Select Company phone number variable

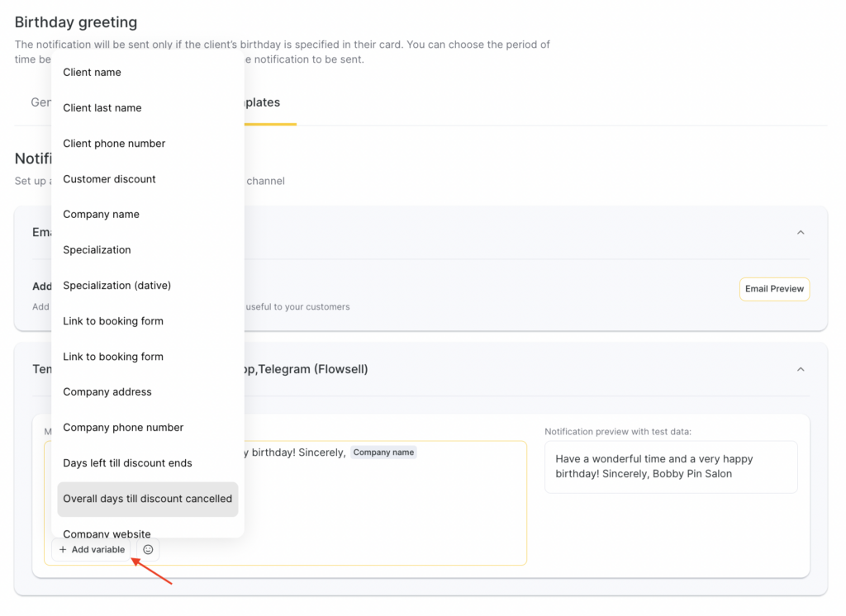(x=123, y=428)
